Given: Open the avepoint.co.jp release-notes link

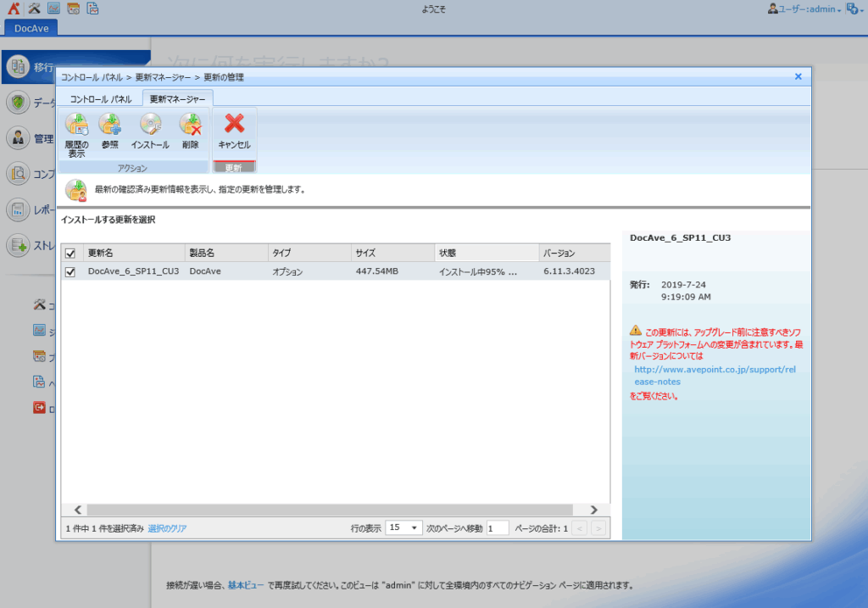Looking at the screenshot, I should [x=715, y=376].
